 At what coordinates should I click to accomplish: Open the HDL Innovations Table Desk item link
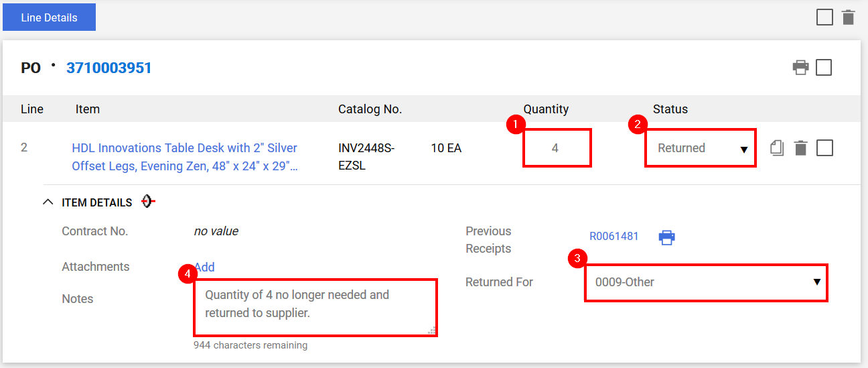click(x=185, y=157)
